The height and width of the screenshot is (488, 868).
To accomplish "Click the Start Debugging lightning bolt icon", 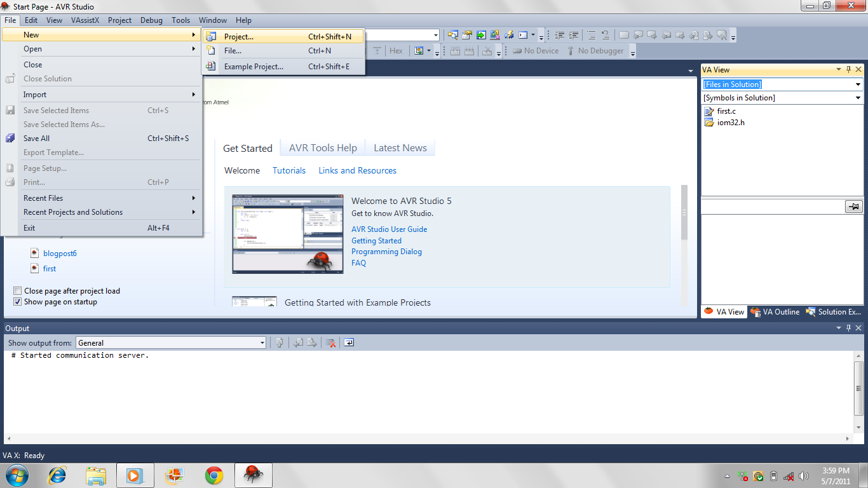I will click(x=510, y=34).
